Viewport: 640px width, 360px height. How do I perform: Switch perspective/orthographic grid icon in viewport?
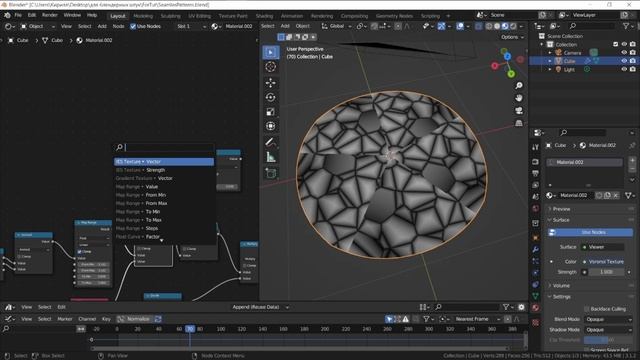click(x=519, y=123)
